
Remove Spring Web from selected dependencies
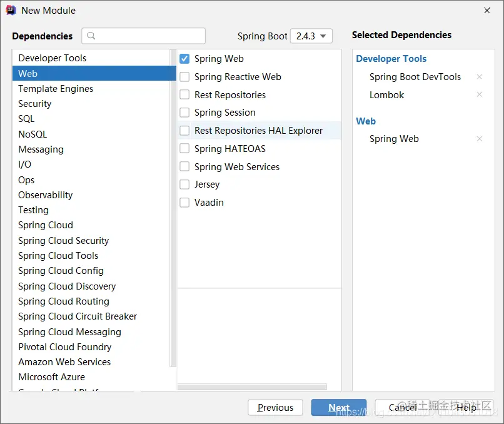pyautogui.click(x=480, y=139)
